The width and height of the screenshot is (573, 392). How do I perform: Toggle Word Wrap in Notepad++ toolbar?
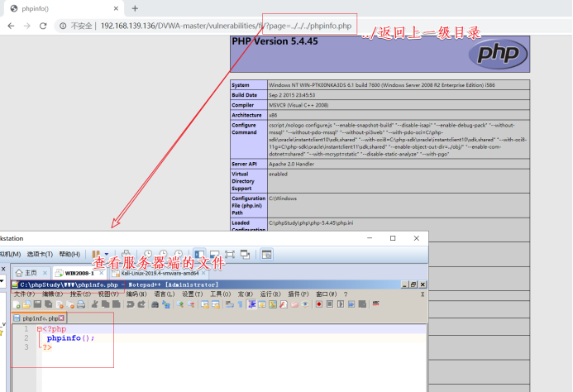pyautogui.click(x=230, y=304)
